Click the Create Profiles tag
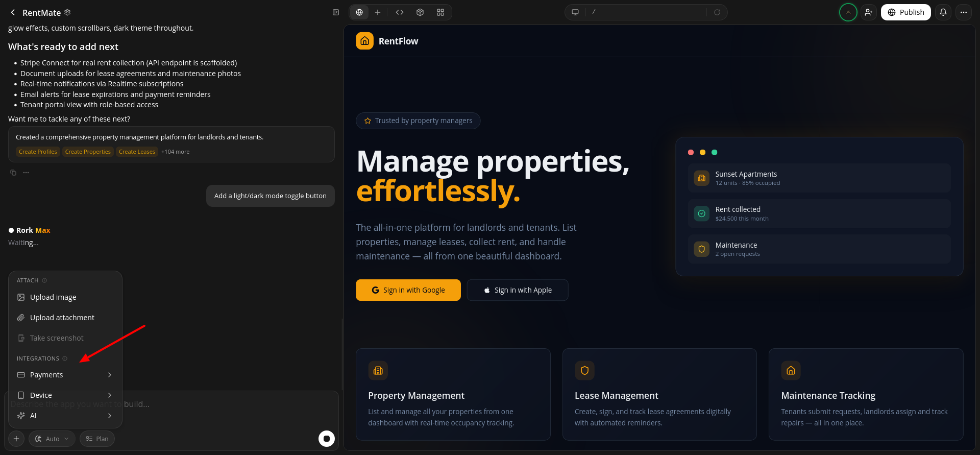 [x=38, y=152]
